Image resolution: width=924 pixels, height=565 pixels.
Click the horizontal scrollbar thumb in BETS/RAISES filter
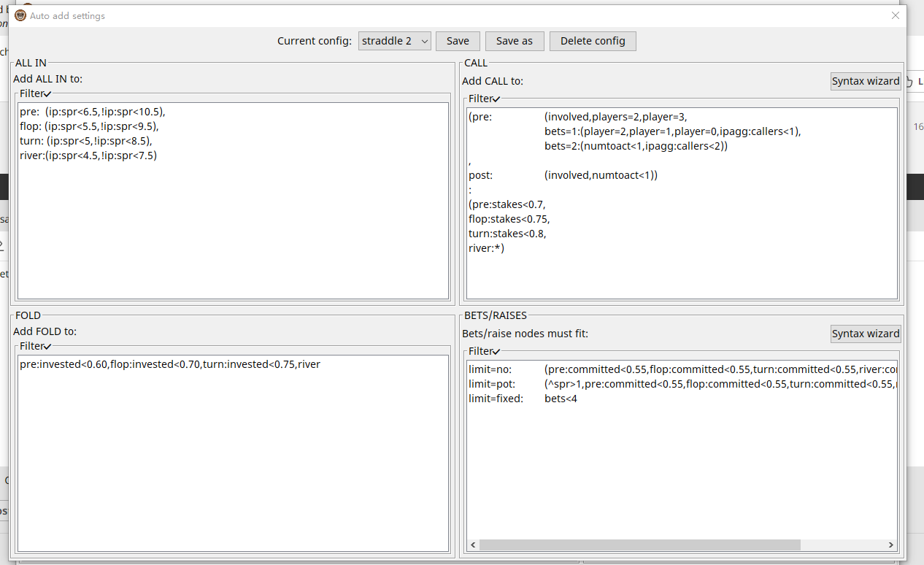tap(640, 545)
